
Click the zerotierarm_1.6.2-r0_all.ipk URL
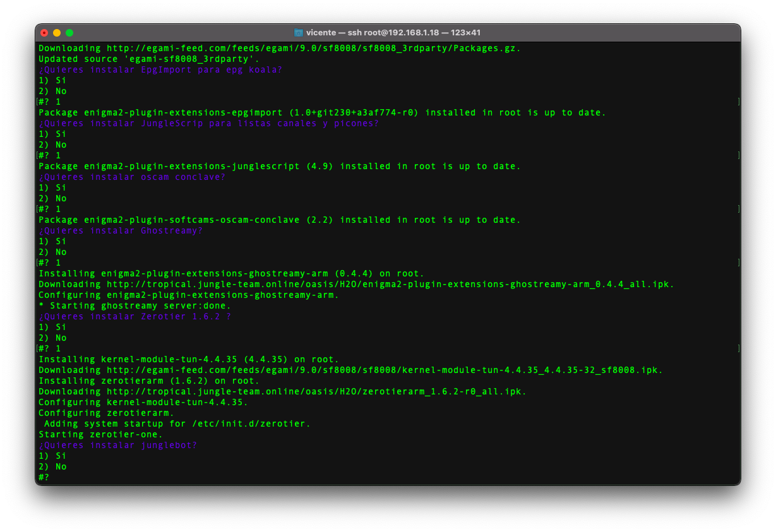[x=316, y=392]
